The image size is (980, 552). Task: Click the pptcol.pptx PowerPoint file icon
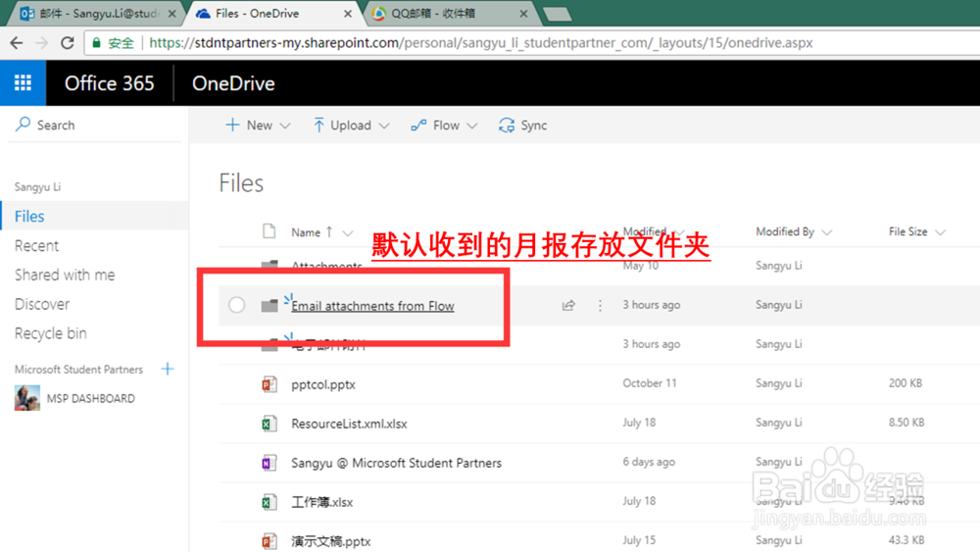tap(269, 383)
